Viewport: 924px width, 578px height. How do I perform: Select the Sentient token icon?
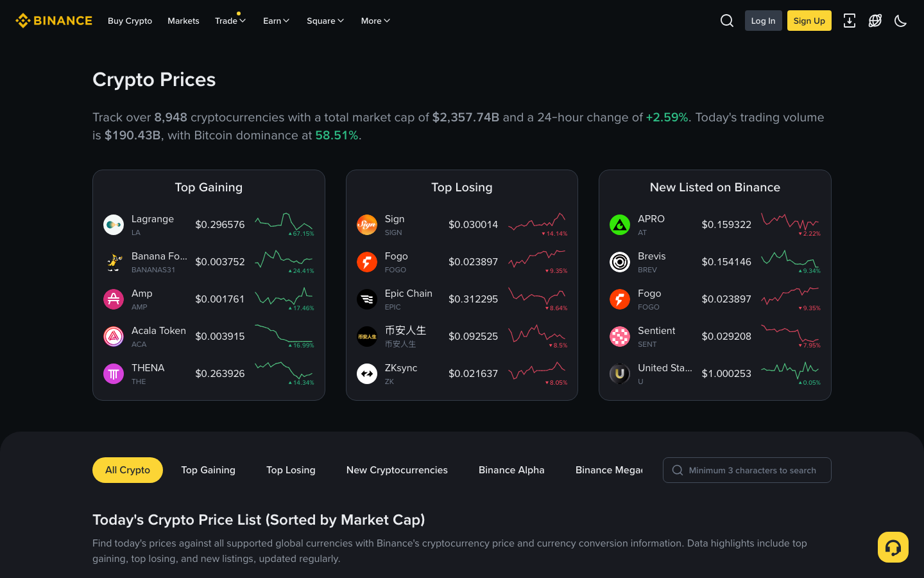tap(619, 336)
